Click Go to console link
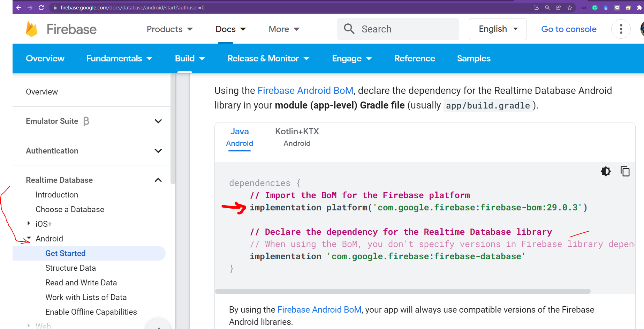644x329 pixels. (x=569, y=29)
